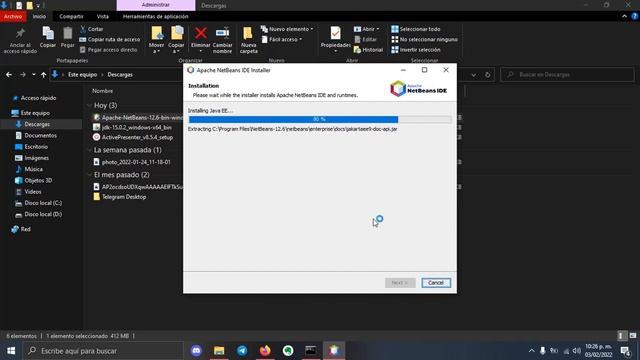Select Objetos 3D in navigation pane
Viewport: 640px width, 360px height.
38,180
